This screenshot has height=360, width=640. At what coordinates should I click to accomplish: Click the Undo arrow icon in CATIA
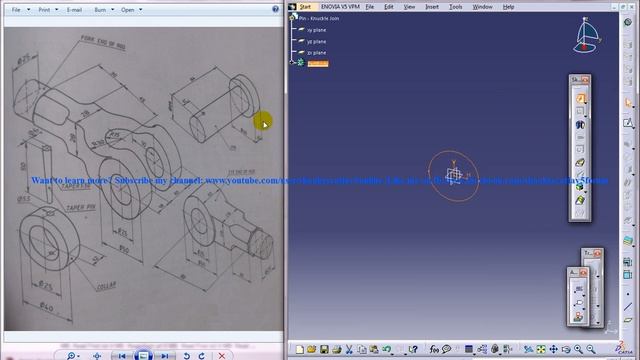tap(386, 349)
